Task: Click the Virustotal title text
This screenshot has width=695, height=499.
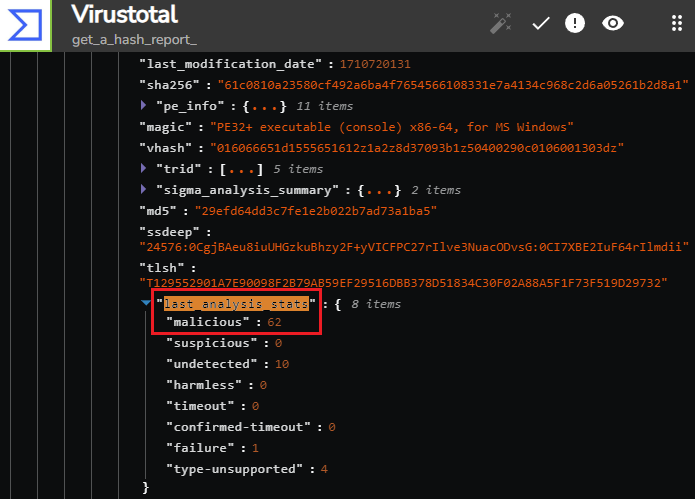Action: [125, 15]
